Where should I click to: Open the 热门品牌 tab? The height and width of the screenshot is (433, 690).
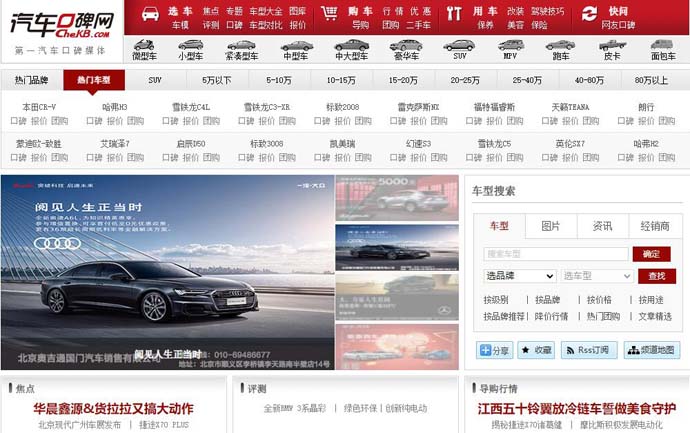31,80
